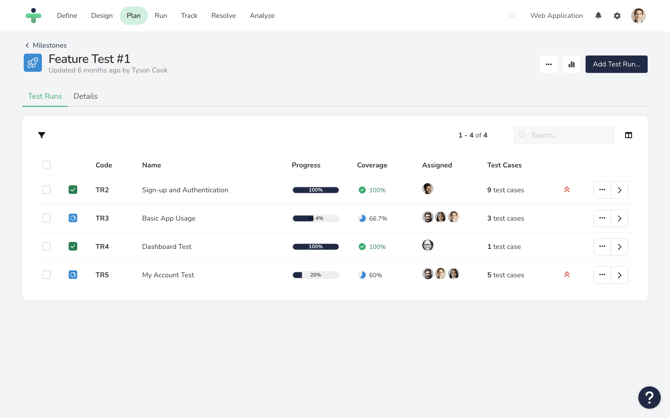Click the chart statistics icon button

point(571,64)
